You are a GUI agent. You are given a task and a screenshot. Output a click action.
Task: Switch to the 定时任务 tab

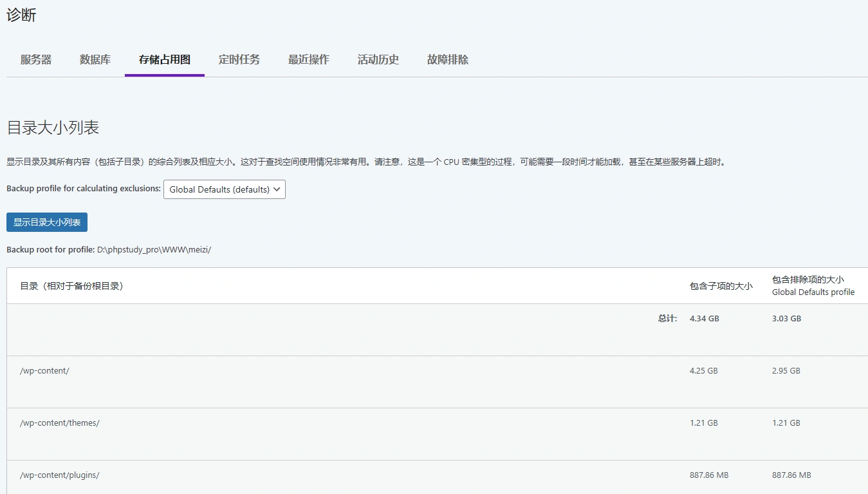(x=239, y=59)
